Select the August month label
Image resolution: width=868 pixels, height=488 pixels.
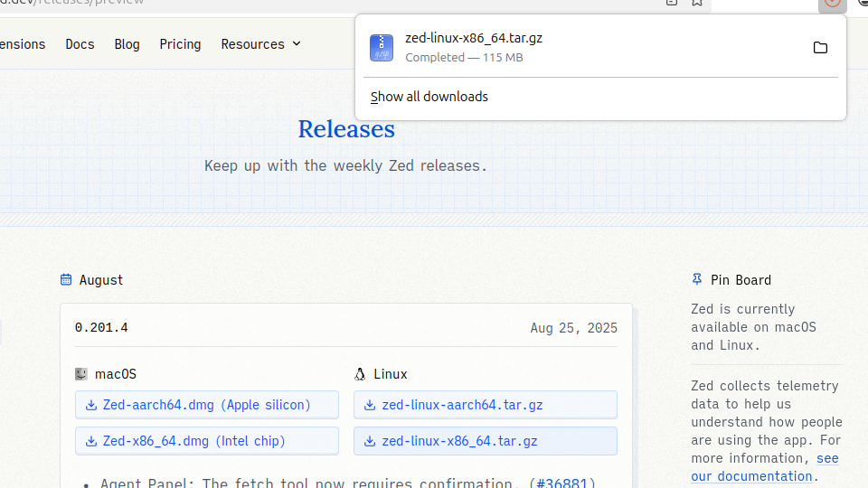100,280
